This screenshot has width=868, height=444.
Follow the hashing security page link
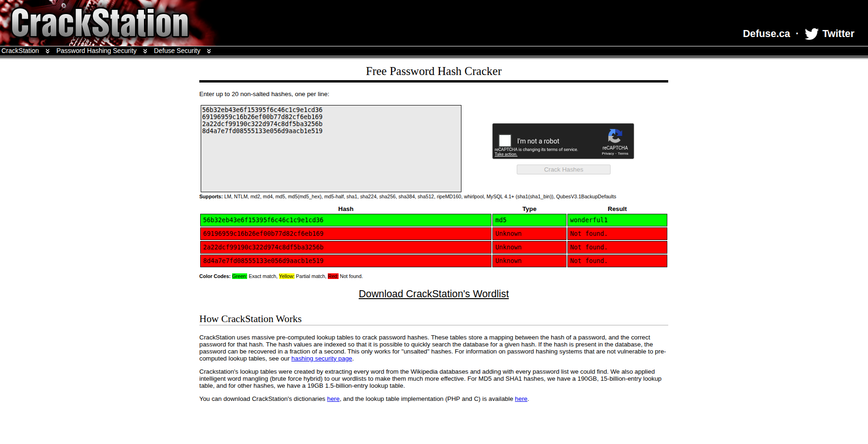click(321, 359)
